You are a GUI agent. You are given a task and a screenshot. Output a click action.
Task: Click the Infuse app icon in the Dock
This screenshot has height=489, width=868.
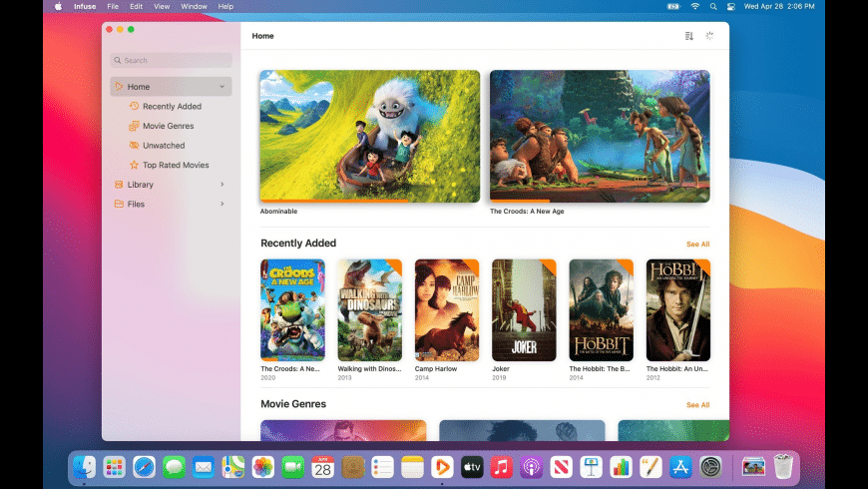click(441, 467)
